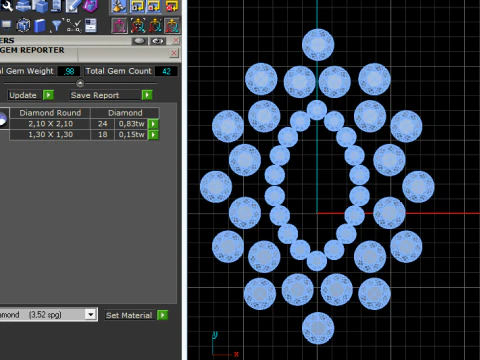Screen dimensions: 480x360
Task: Click green arrow next to 0,15tw
Action: coord(153,135)
